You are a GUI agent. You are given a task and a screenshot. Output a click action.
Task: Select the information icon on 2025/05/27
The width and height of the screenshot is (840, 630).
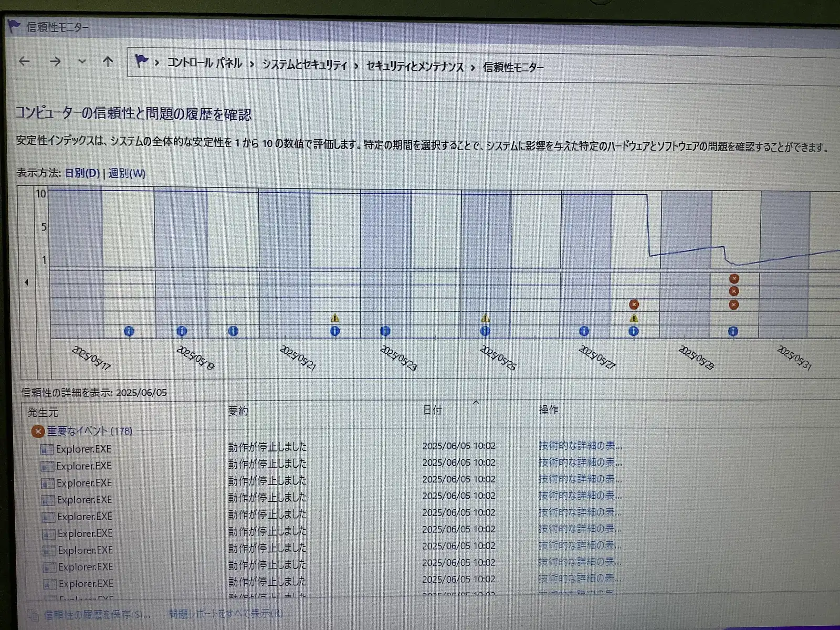[x=584, y=331]
